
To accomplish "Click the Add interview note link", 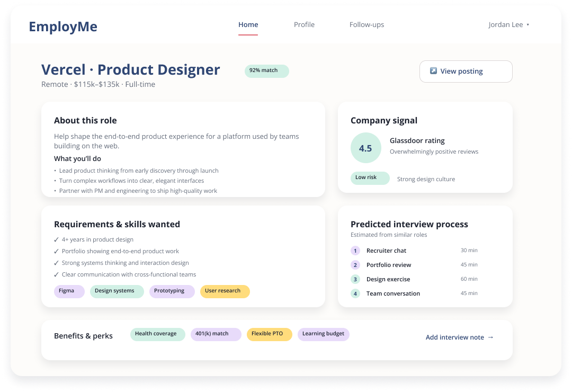I will coord(459,337).
